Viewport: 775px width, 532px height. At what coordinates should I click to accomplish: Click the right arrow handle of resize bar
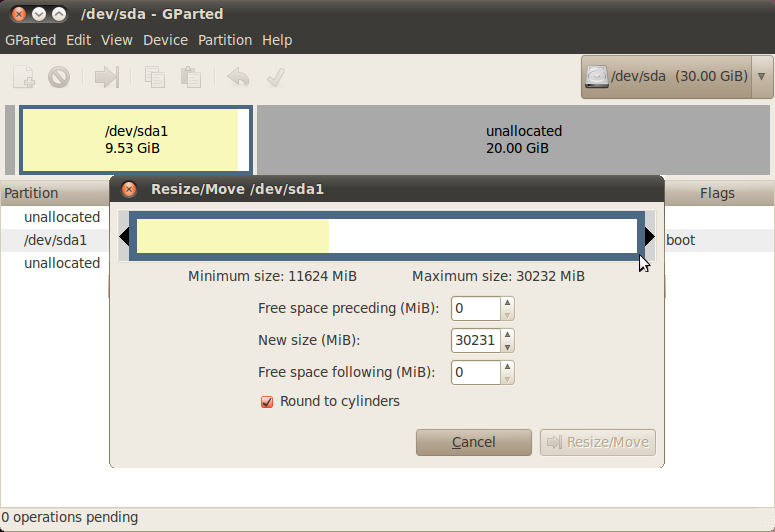tap(649, 236)
